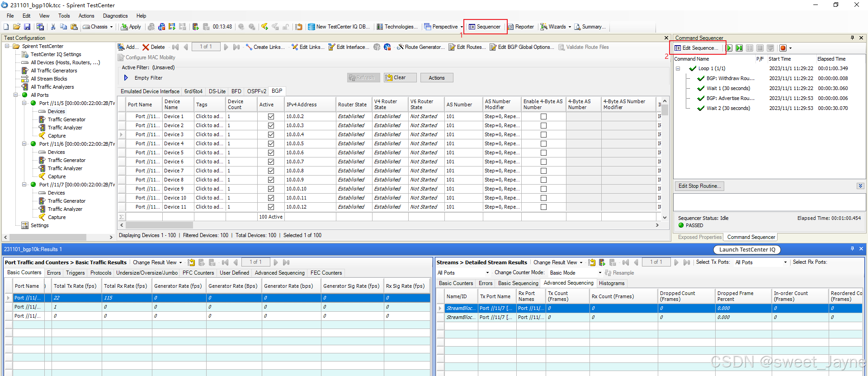The height and width of the screenshot is (376, 868).
Task: Click the device table horizontal scrollbar
Action: pos(159,225)
